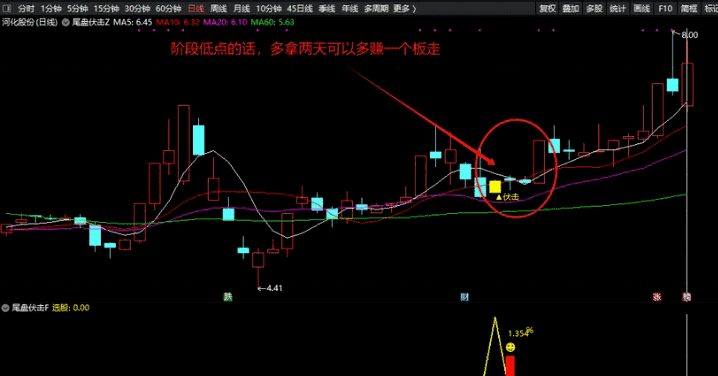
Task: Click the green 跌 event marker
Action: [228, 297]
